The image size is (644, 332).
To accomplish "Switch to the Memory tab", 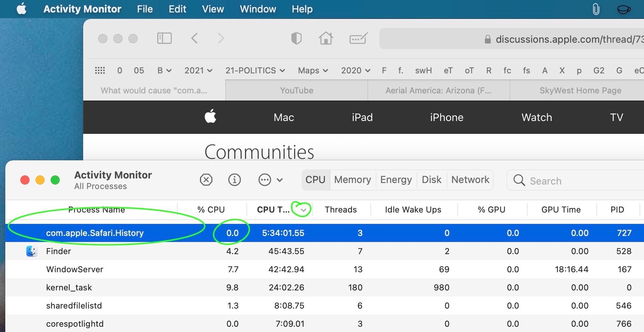I will click(353, 180).
